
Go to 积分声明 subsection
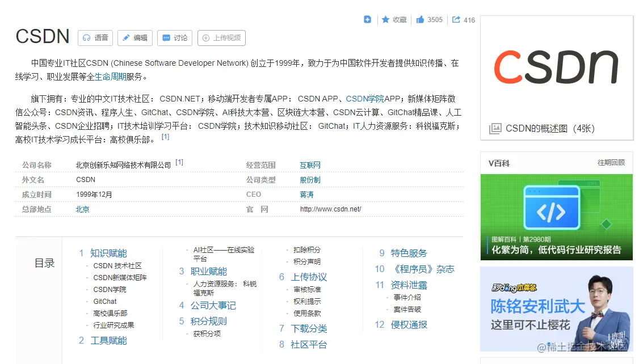pyautogui.click(x=307, y=261)
